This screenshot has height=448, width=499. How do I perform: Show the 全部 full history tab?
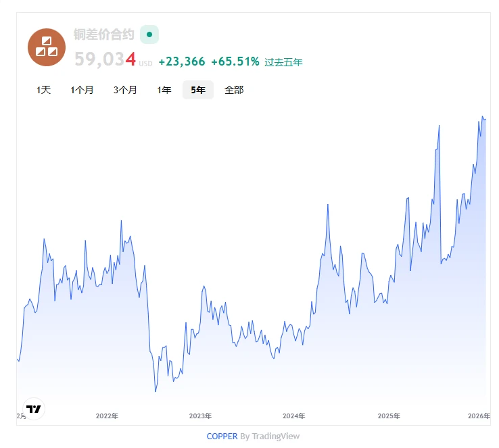point(234,90)
